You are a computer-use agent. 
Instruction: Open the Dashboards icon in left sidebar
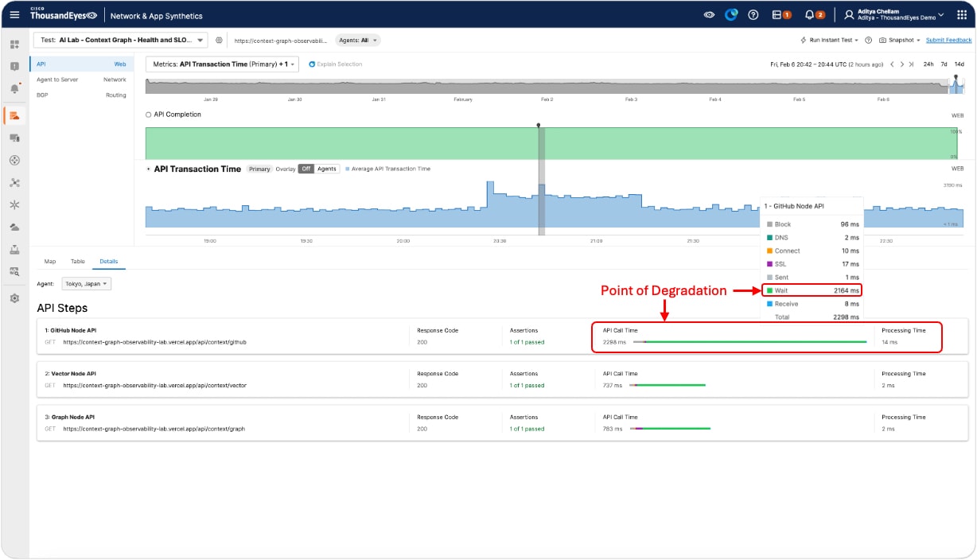coord(14,45)
